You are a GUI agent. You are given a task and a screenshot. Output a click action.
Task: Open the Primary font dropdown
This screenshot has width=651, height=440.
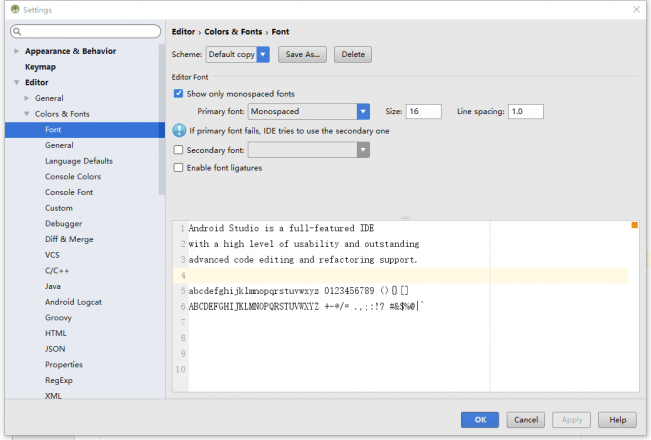(309, 111)
